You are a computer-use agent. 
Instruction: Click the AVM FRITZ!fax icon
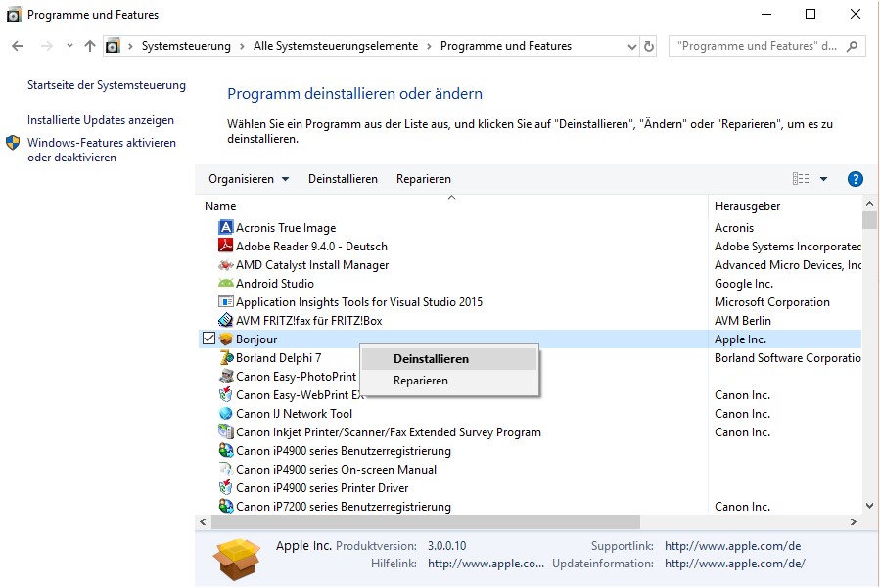(x=225, y=320)
